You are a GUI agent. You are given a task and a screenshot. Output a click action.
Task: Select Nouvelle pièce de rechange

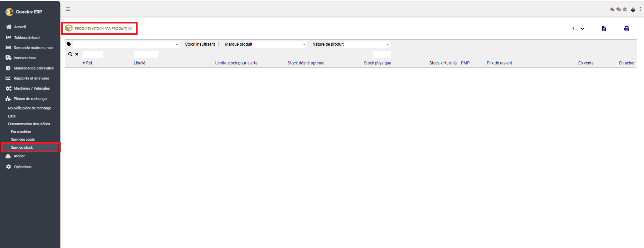[30, 108]
